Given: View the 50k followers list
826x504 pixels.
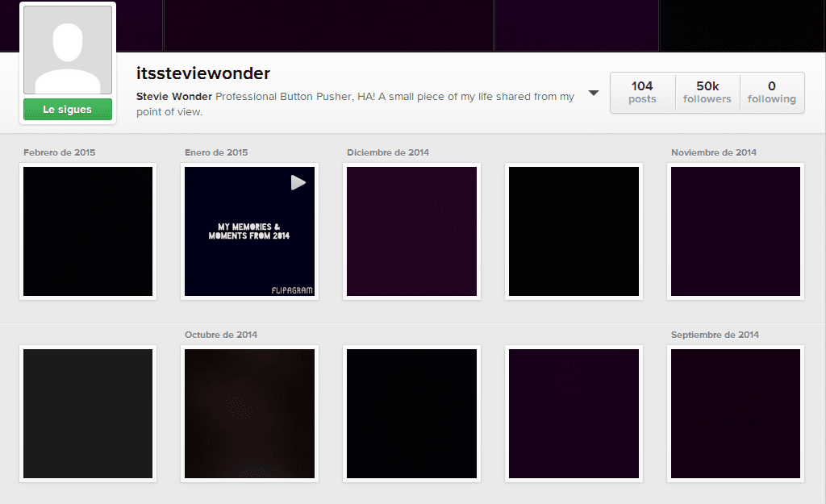Looking at the screenshot, I should coord(707,92).
